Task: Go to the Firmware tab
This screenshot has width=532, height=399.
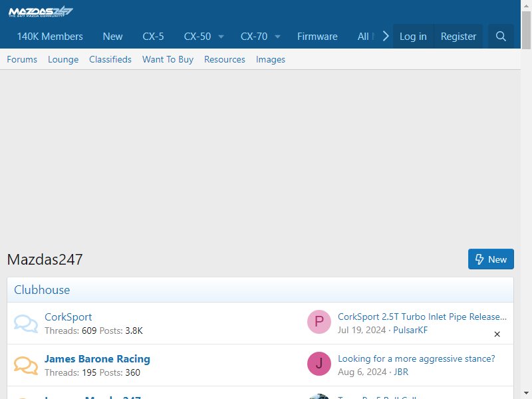Action: click(317, 37)
